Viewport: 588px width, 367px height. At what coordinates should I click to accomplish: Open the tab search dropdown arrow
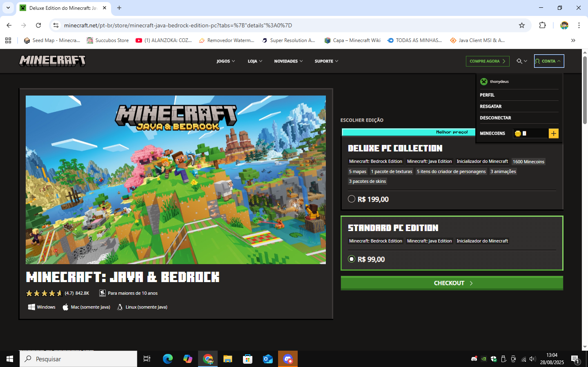pyautogui.click(x=8, y=8)
